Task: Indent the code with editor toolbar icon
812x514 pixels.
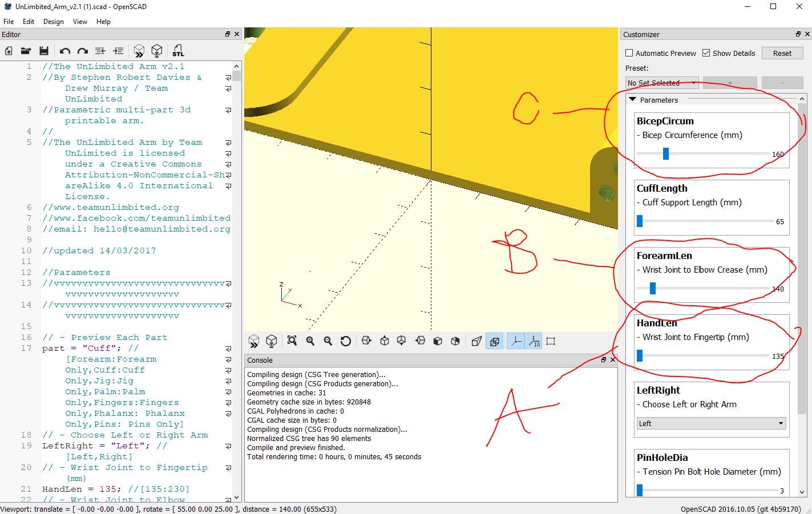Action: tap(118, 51)
